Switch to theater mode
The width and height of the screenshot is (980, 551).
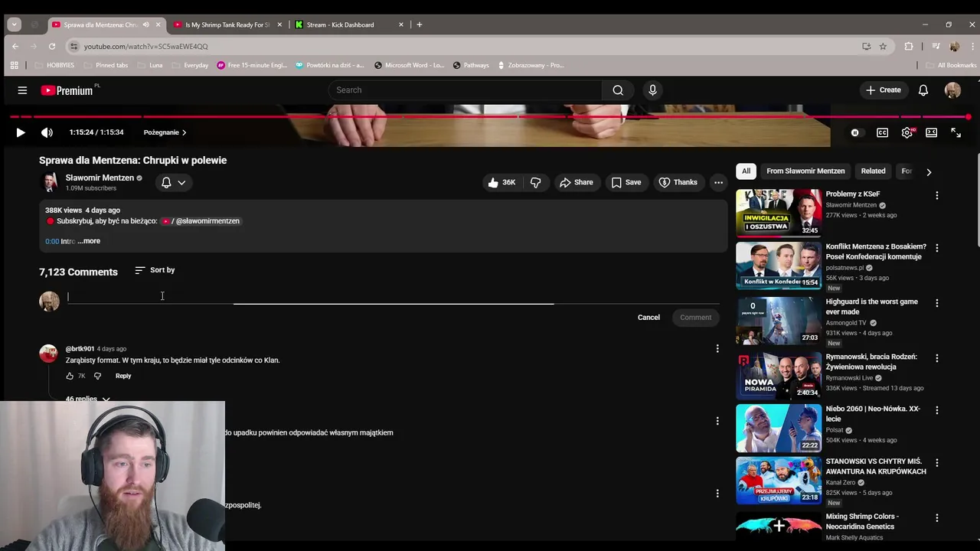931,132
